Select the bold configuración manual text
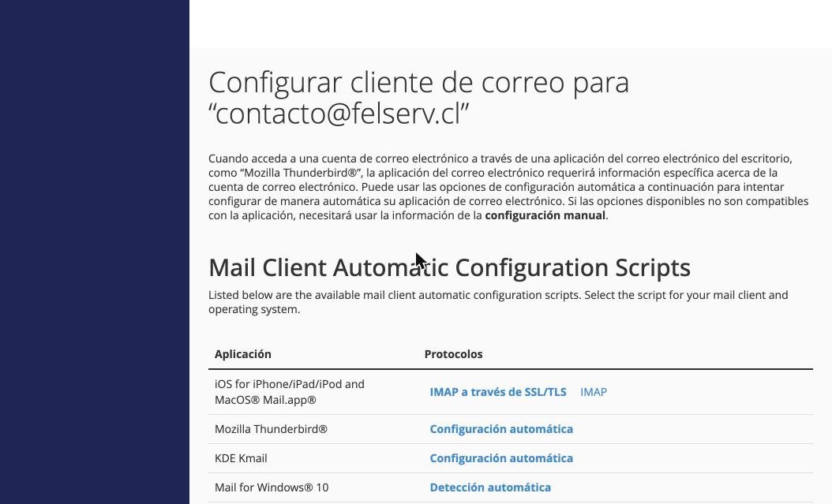Image resolution: width=832 pixels, height=504 pixels. pyautogui.click(x=545, y=215)
